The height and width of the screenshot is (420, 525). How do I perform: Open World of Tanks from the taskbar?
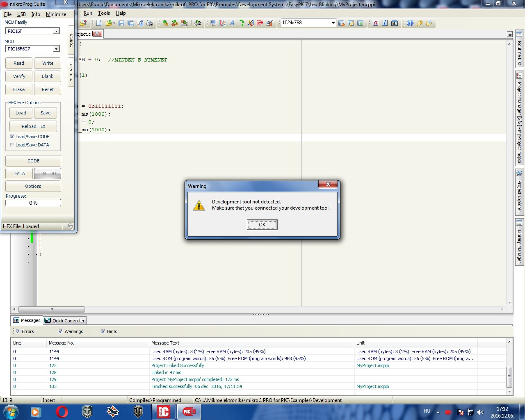138,411
